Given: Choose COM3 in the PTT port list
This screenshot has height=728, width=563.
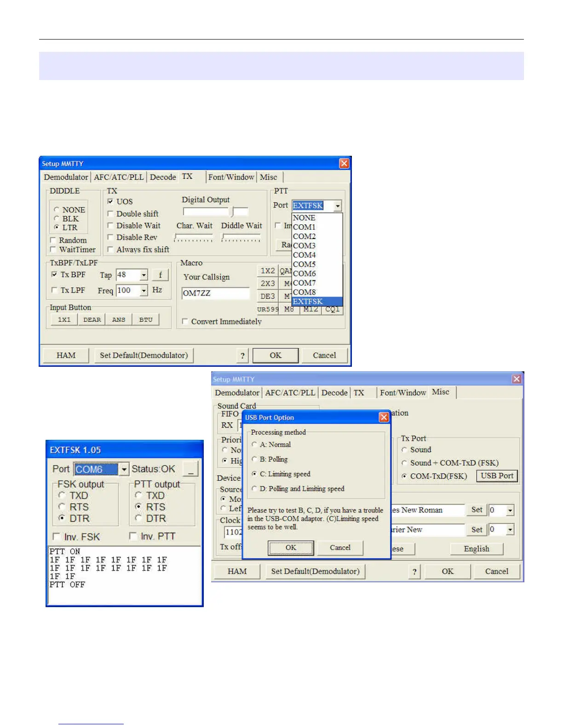Looking at the screenshot, I should click(x=317, y=246).
